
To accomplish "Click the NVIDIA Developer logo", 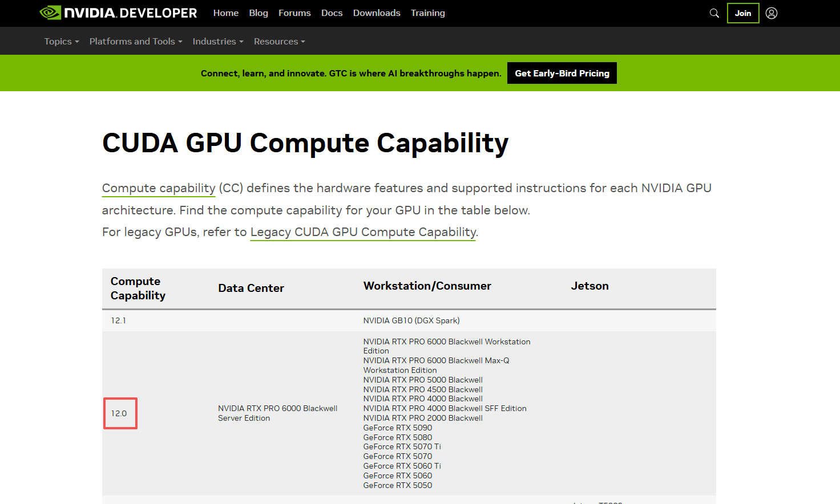I will (x=118, y=13).
